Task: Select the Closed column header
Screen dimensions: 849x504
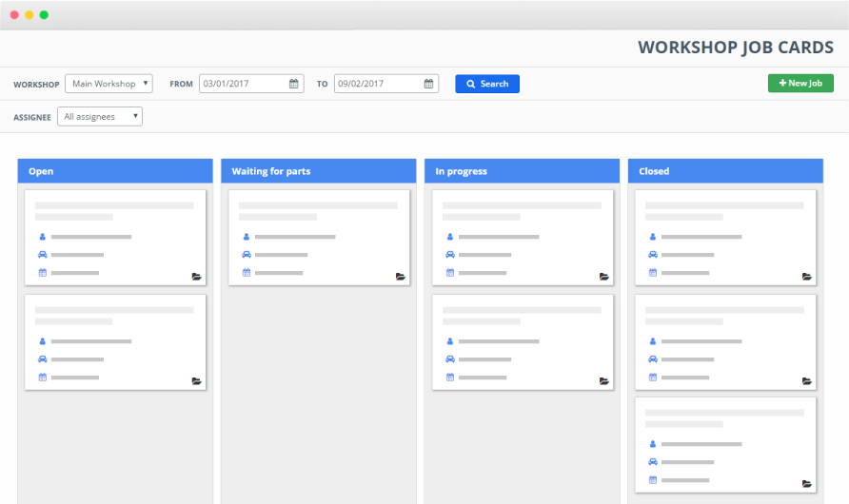Action: pos(725,171)
